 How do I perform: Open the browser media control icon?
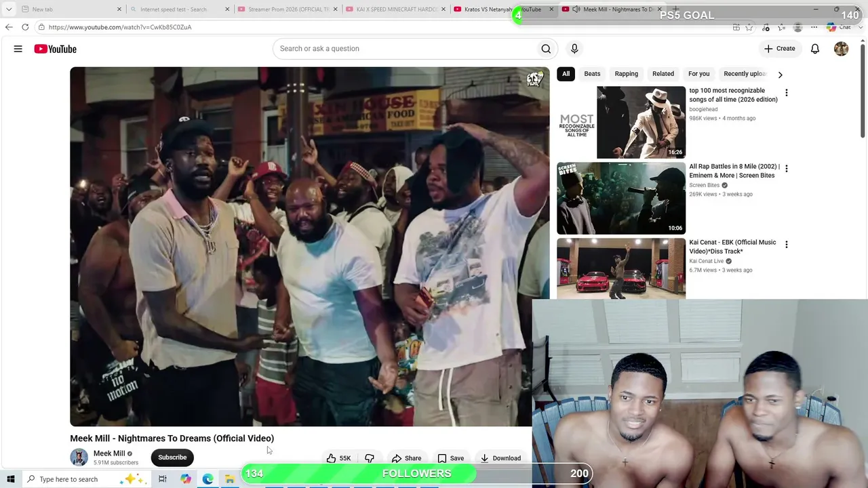click(x=766, y=27)
